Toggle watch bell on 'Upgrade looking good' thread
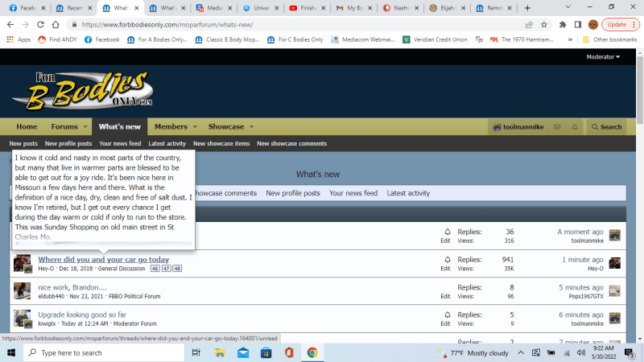 coord(448,315)
